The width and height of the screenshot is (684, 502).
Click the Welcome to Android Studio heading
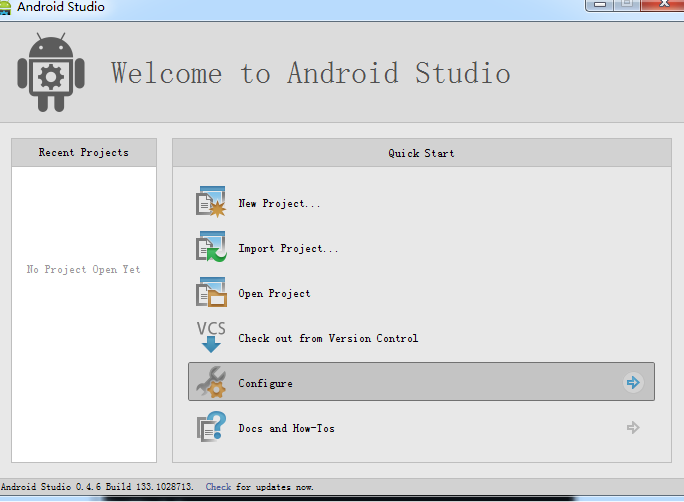311,73
